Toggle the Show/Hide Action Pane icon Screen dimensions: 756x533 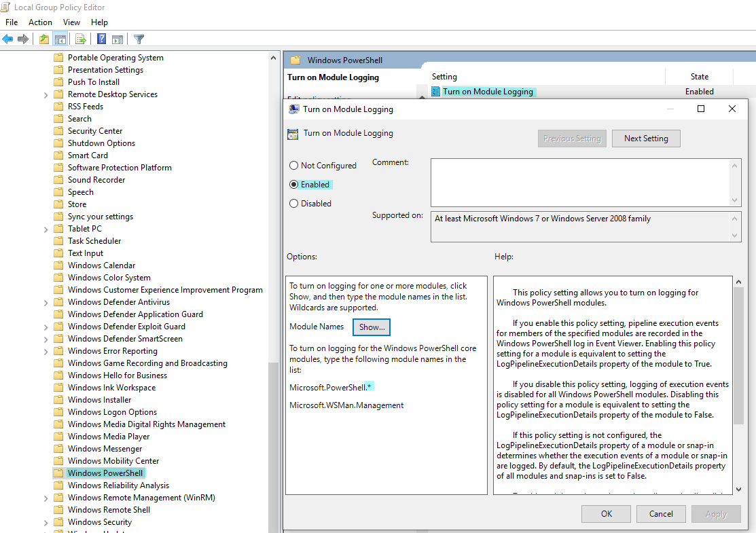point(118,39)
